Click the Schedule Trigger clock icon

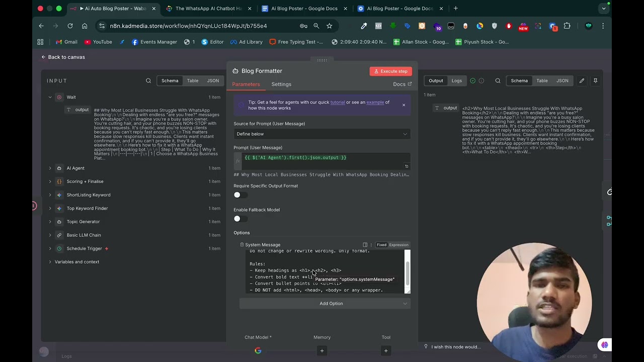(59, 248)
